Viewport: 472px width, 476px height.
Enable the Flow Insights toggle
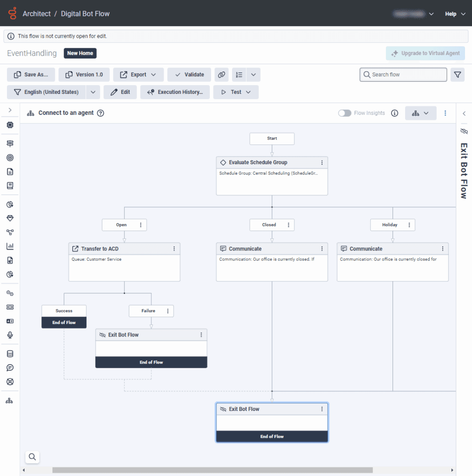click(x=345, y=113)
